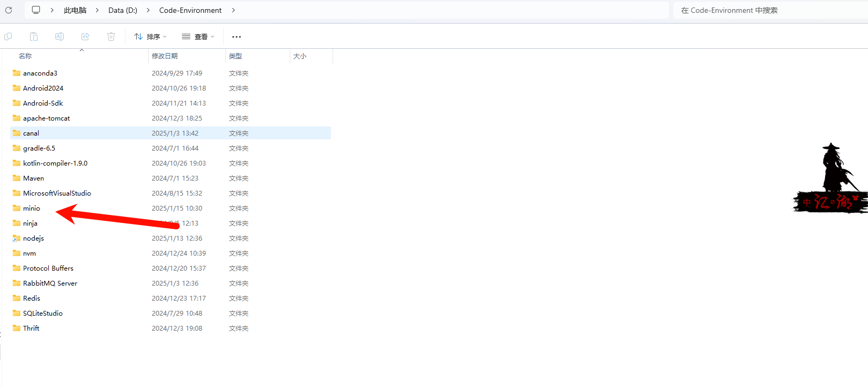Image resolution: width=868 pixels, height=388 pixels.
Task: Navigate to Data (D:) breadcrumb
Action: (x=123, y=10)
